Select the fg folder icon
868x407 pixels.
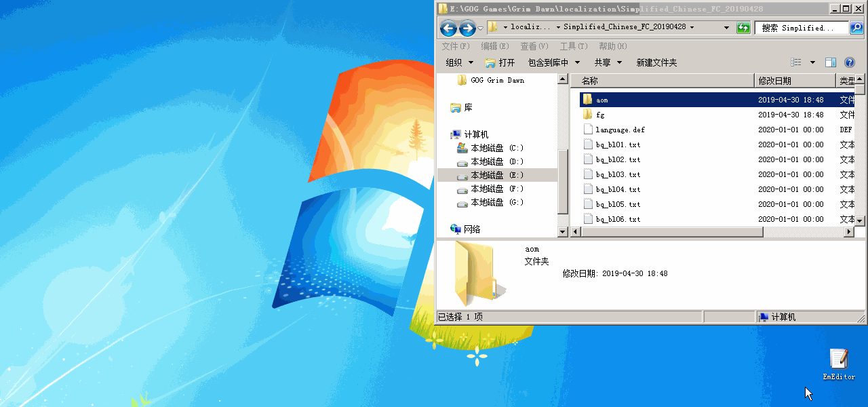(588, 115)
